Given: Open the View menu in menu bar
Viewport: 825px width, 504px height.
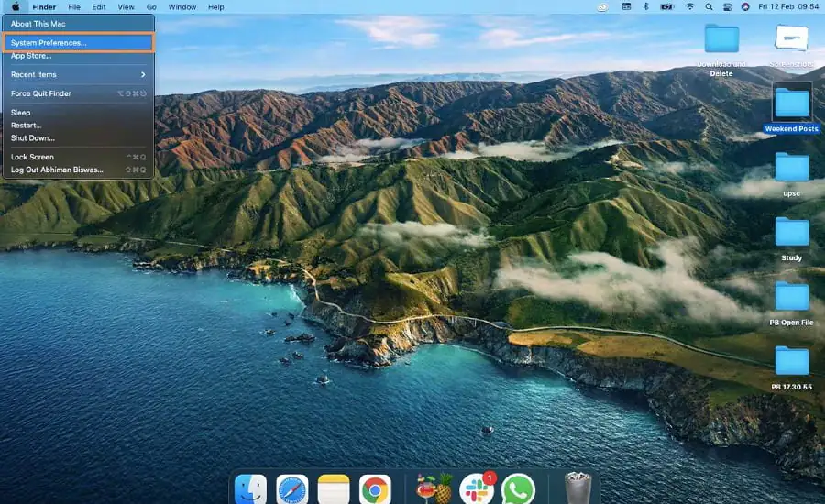Looking at the screenshot, I should 126,7.
